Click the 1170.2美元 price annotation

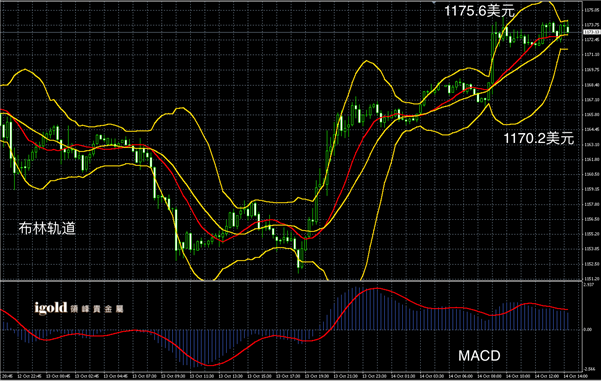point(539,138)
